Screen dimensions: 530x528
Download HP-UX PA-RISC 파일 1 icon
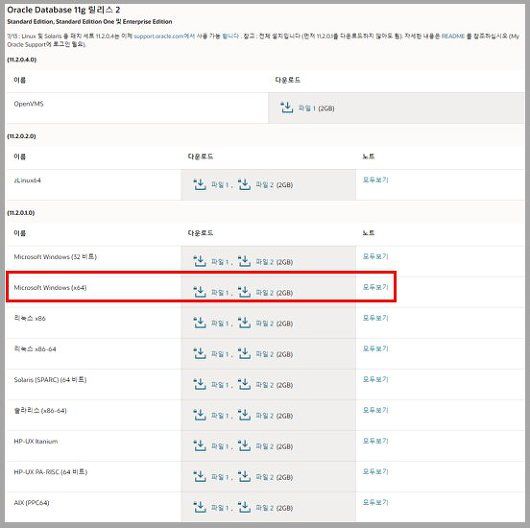[x=199, y=477]
